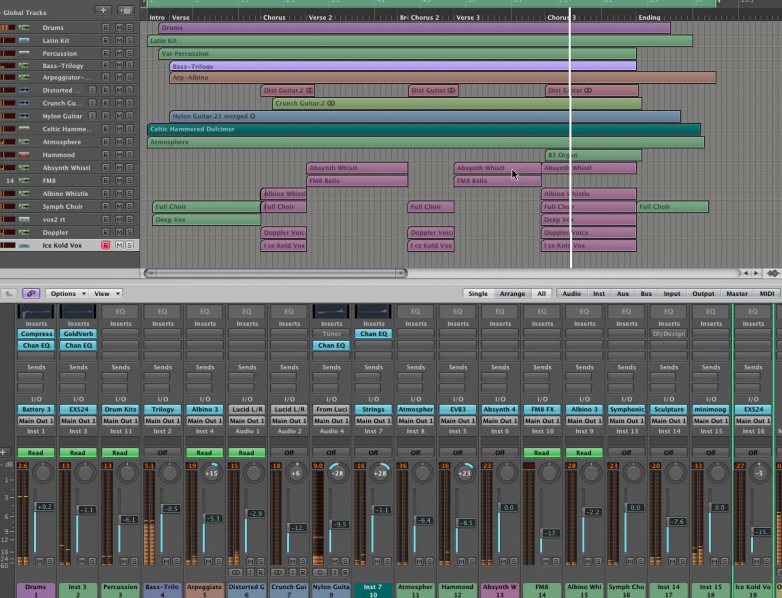Open the EVB3 instrument slot
The width and height of the screenshot is (782, 598).
coord(457,409)
